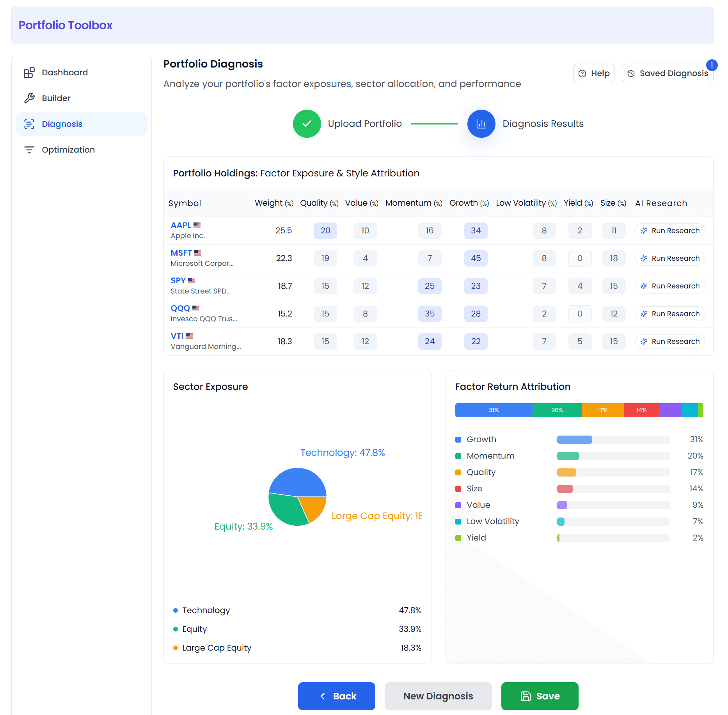Run Research for VTI
This screenshot has width=728, height=715.
point(670,341)
